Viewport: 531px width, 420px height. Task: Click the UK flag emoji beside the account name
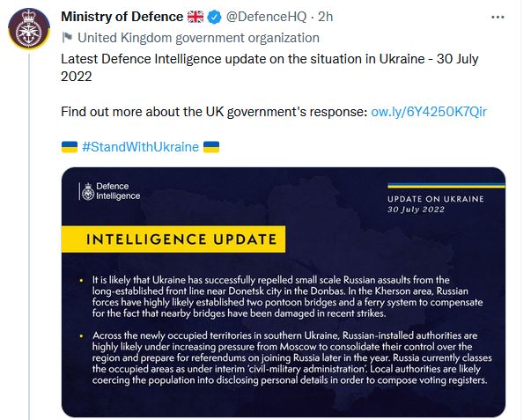[197, 18]
